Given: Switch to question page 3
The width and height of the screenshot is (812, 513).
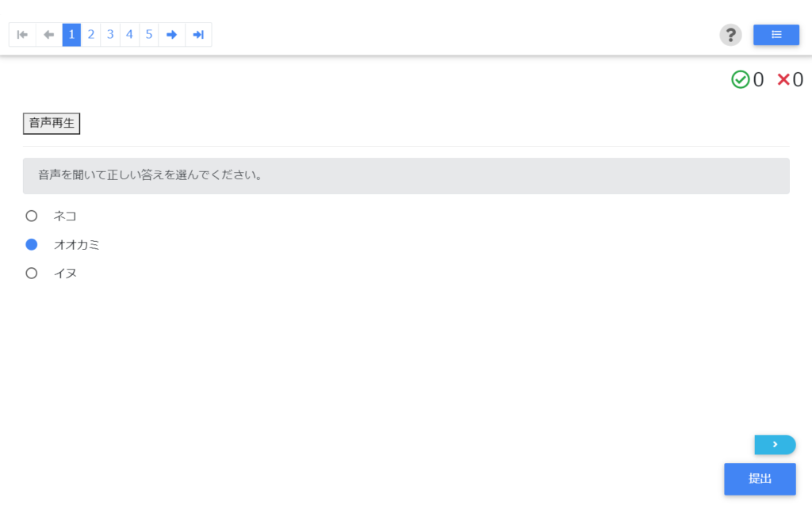Looking at the screenshot, I should tap(110, 35).
